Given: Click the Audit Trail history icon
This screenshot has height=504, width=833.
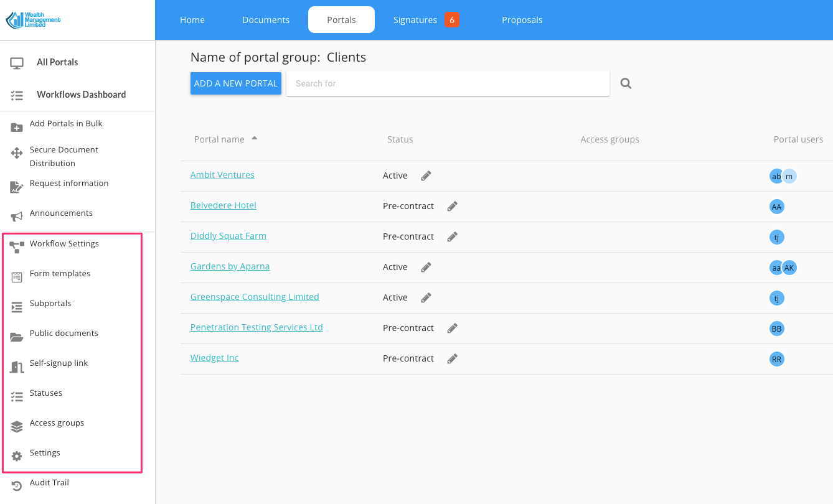Looking at the screenshot, I should (17, 486).
